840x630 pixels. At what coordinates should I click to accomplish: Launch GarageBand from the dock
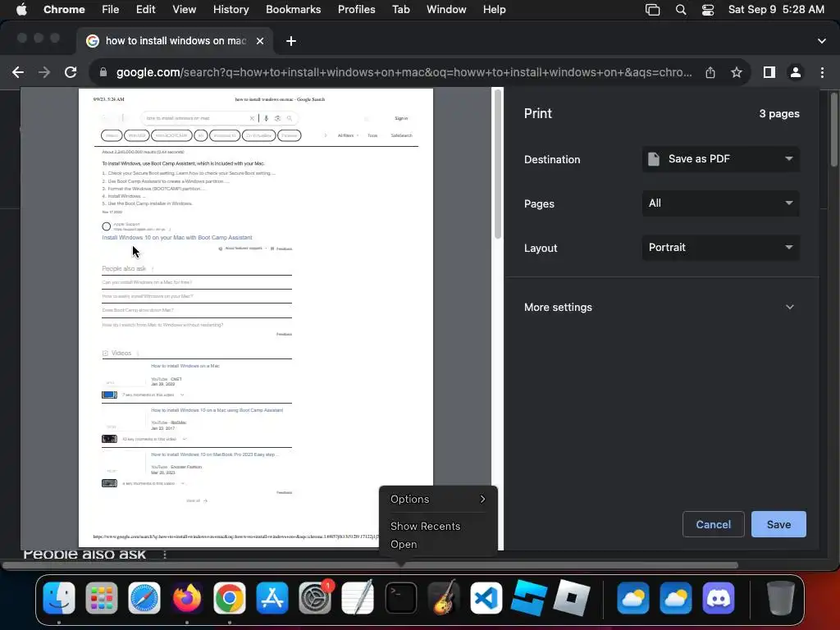443,598
